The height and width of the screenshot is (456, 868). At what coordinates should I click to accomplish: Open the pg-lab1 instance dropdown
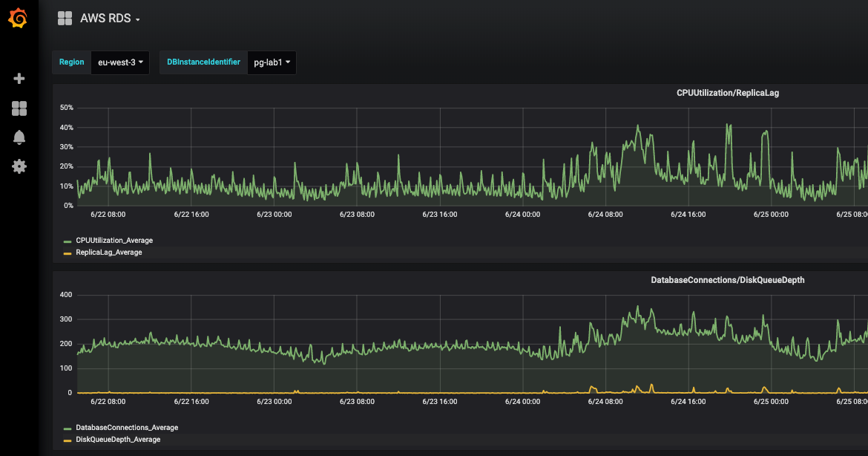point(272,62)
